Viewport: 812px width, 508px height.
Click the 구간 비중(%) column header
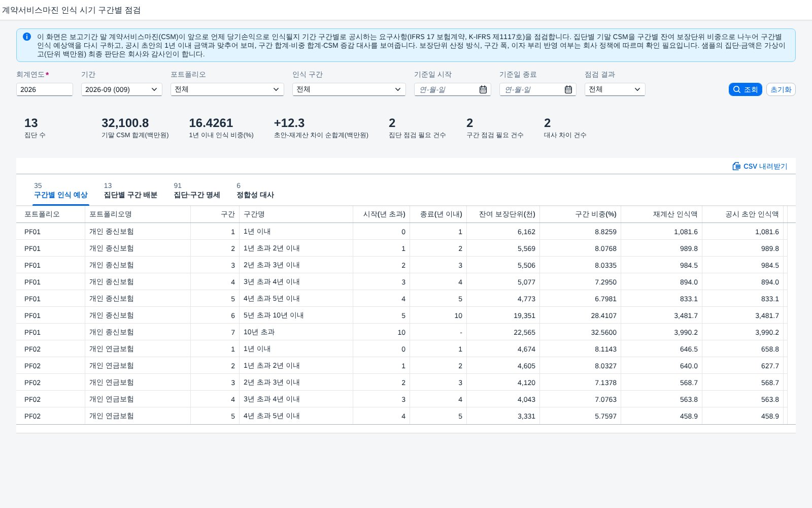[581, 214]
